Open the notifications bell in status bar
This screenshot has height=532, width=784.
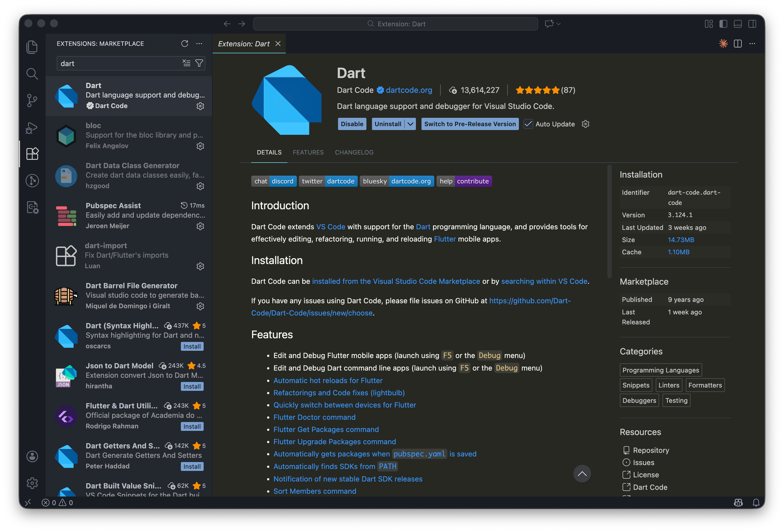756,503
